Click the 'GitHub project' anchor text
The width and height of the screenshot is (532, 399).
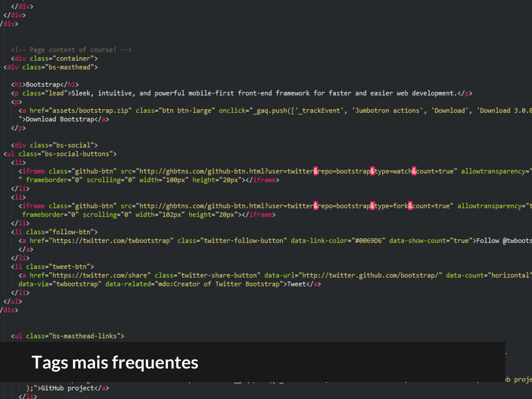point(68,388)
